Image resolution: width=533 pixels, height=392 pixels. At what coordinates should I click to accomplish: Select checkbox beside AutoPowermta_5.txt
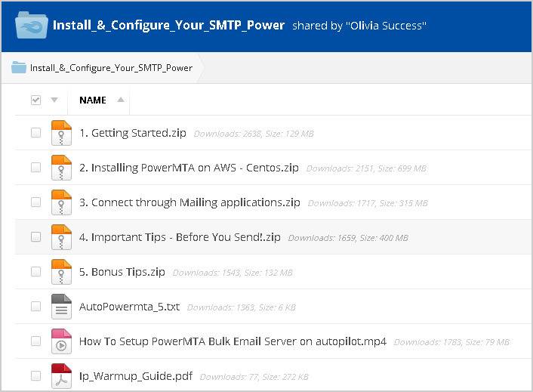(35, 306)
